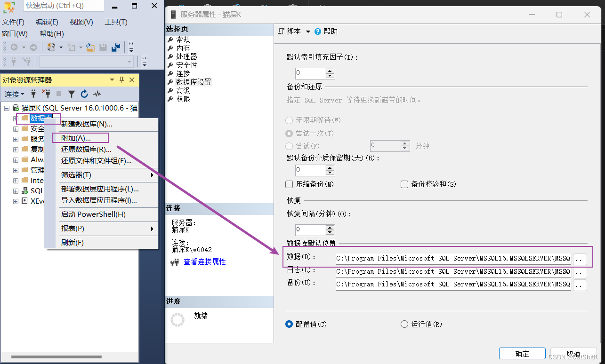Click the navigate forward arrow icon
605x364 pixels.
coord(33,47)
